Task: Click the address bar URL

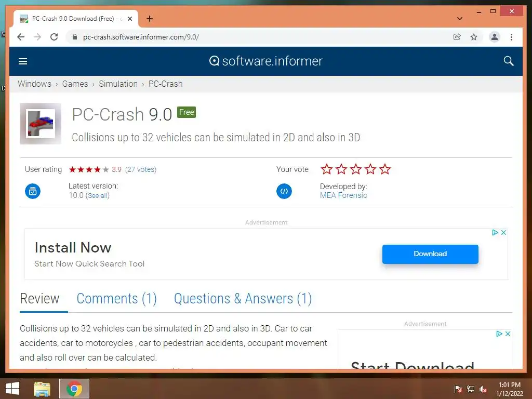Action: pyautogui.click(x=141, y=37)
